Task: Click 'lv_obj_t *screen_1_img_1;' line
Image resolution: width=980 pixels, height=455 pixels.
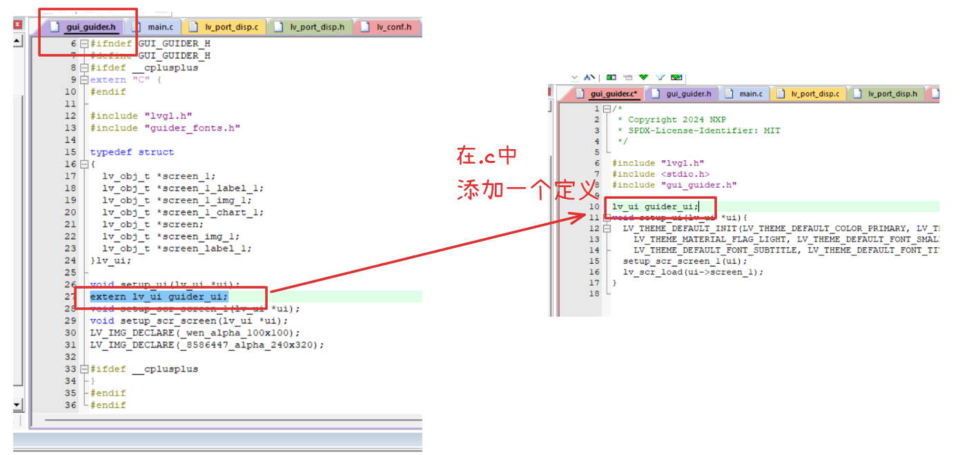Action: 177,200
